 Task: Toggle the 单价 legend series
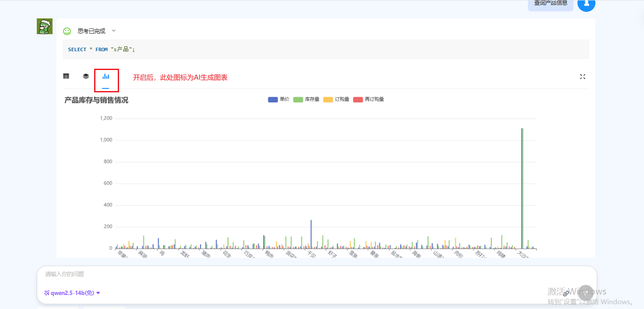tap(279, 99)
